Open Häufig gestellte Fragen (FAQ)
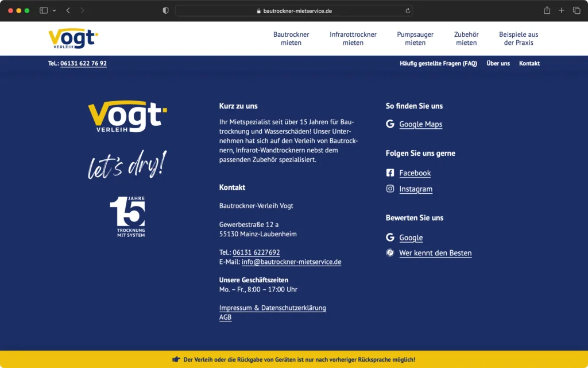588x368 pixels. 438,63
